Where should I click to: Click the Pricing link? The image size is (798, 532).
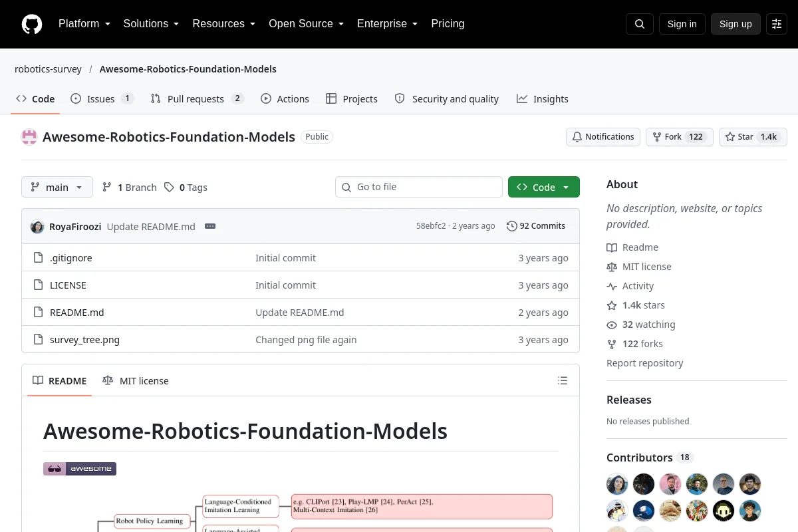point(448,24)
